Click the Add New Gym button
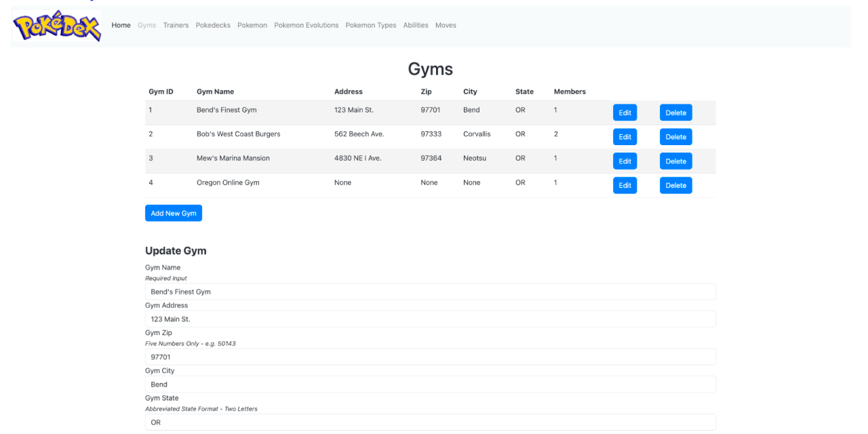Screen dimensions: 868x434 (x=173, y=212)
